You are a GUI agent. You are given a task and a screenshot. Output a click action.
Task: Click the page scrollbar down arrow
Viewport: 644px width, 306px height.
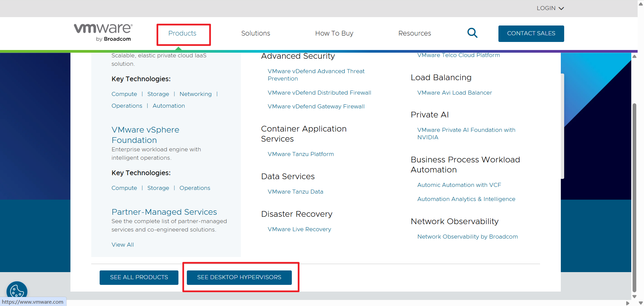(634, 297)
